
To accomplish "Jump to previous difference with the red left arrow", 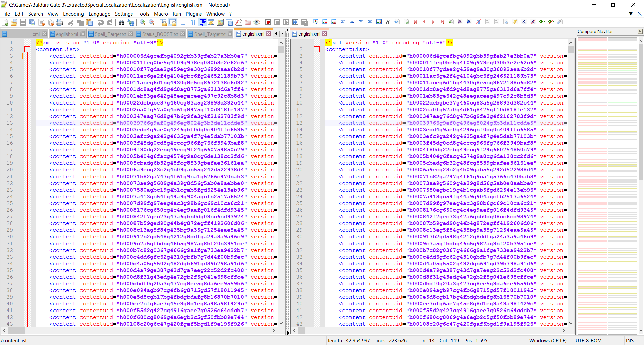I will click(x=424, y=22).
